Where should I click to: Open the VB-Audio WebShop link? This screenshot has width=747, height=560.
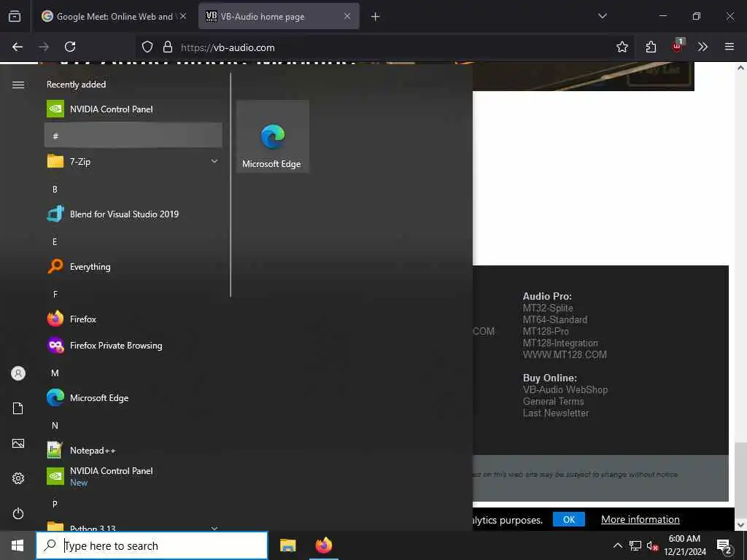[565, 389]
